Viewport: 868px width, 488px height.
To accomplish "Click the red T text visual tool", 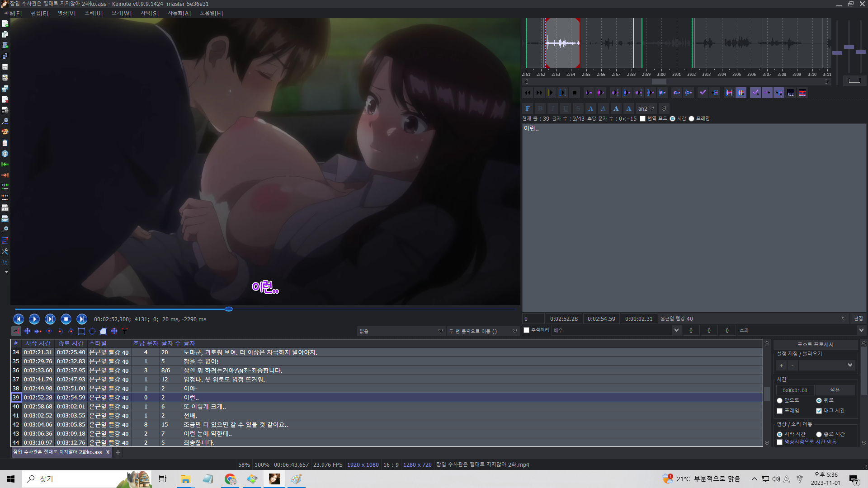I will point(125,331).
